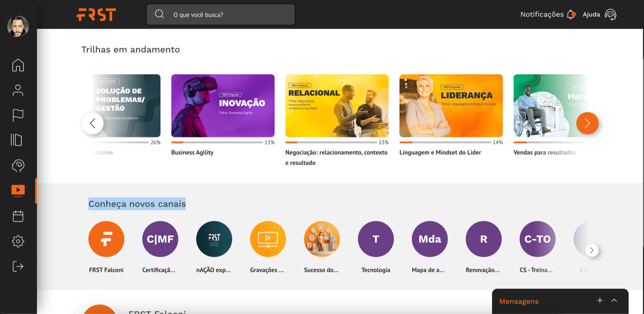Click the 'CS - Treina...' channel label
Viewport: 644px width, 314px height.
click(536, 270)
